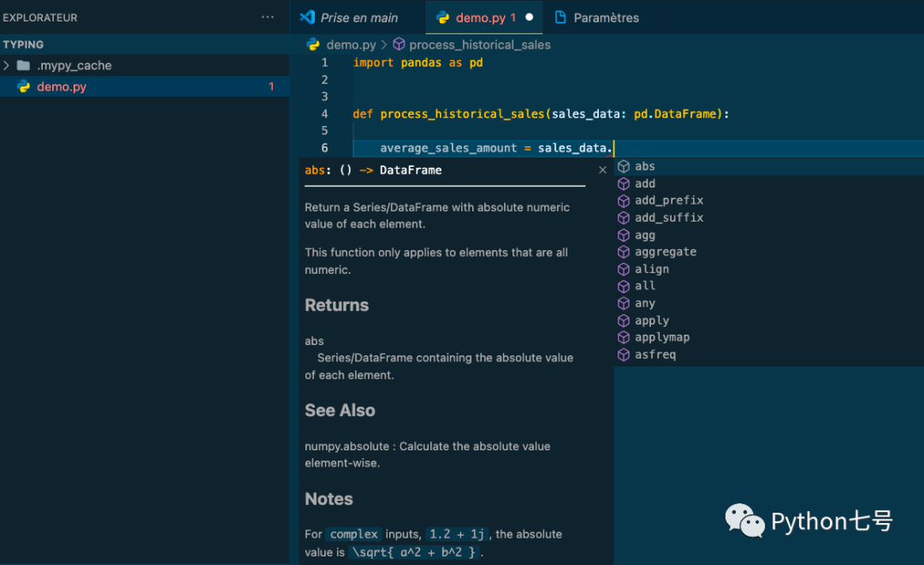Expand the .mypy_cache folder chevron
The width and height of the screenshot is (924, 565).
click(x=7, y=65)
